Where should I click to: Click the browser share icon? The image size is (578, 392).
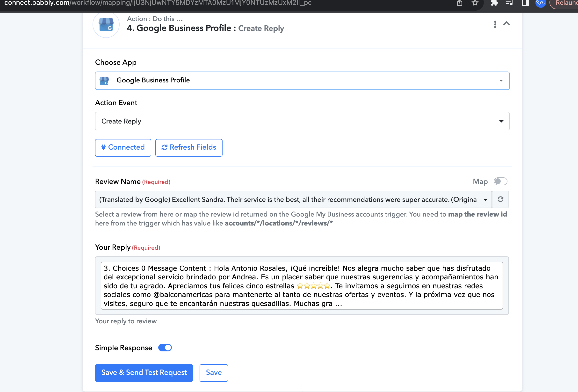tap(460, 3)
